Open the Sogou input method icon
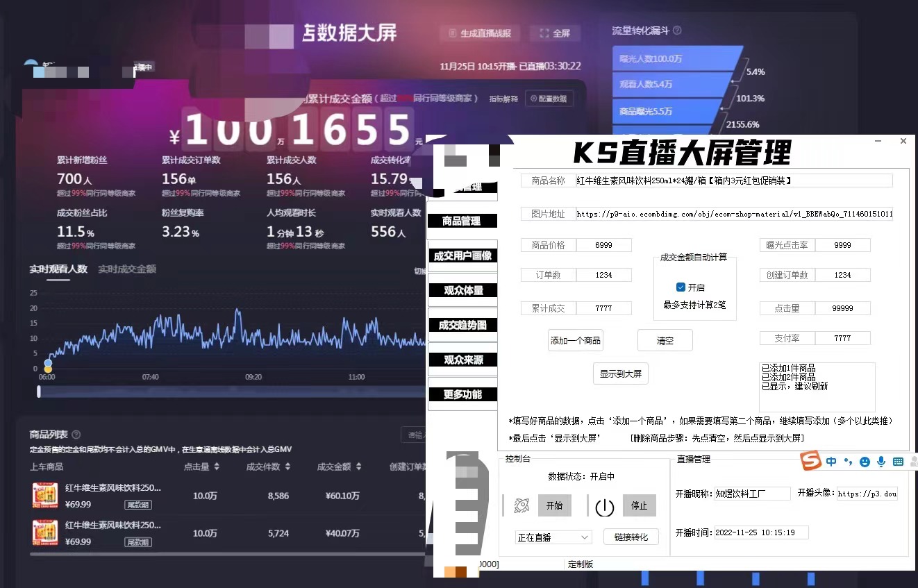 [810, 461]
